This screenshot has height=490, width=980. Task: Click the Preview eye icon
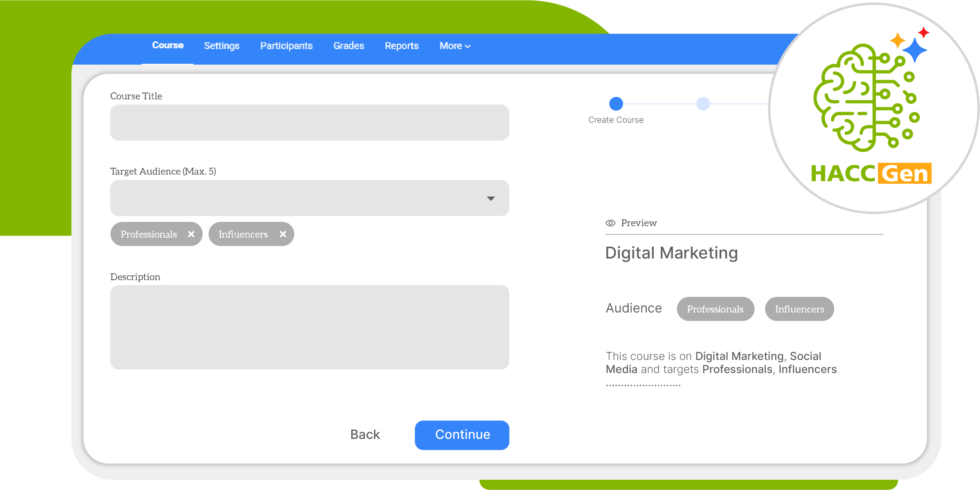[x=610, y=223]
